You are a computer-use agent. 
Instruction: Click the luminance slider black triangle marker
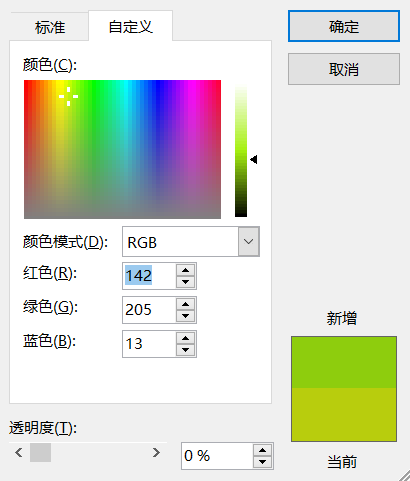click(x=254, y=160)
